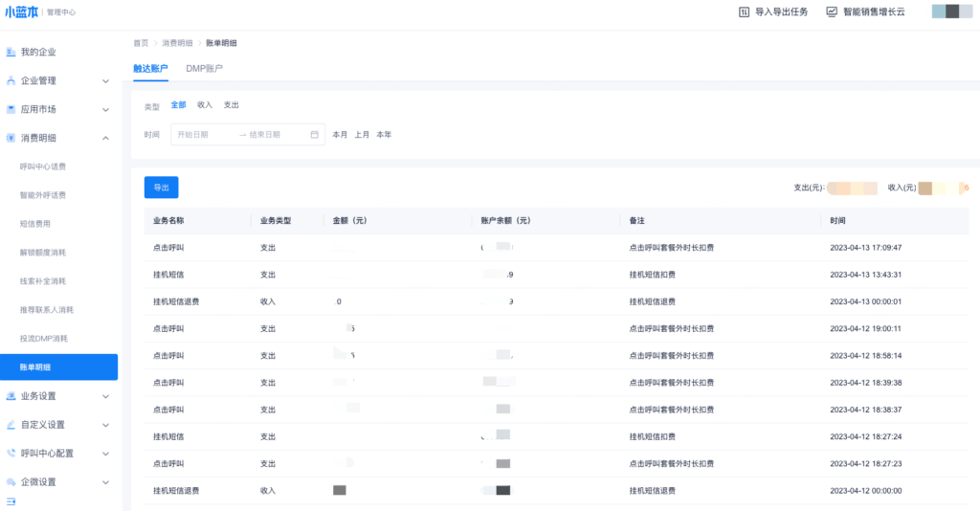Collapse the 消费明细 menu chevron
980x511 pixels.
[x=105, y=138]
